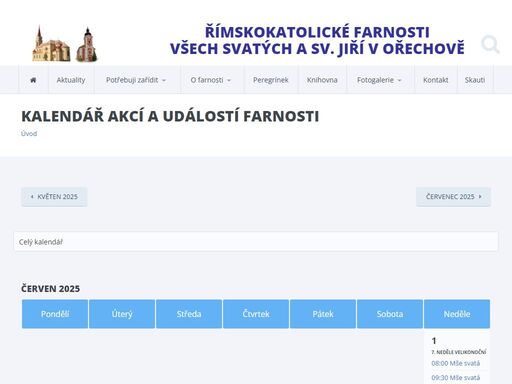Click the Čtvrtek column header
512x384 pixels.
(x=256, y=314)
